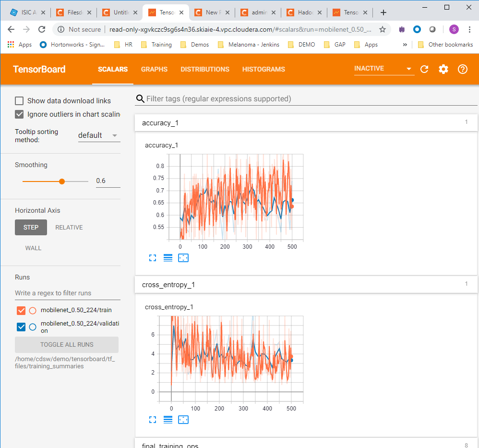Toggle y-axis log scale for cross_entropy_1 chart
Viewport: 479px width, 448px height.
tap(168, 420)
